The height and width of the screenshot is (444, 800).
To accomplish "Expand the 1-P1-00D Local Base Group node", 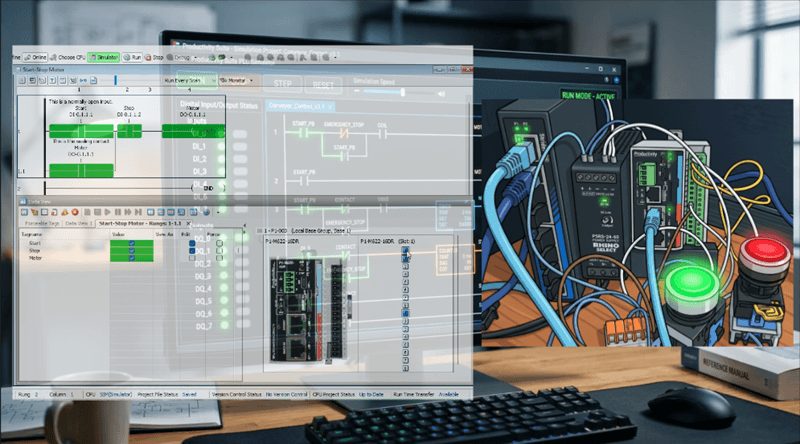I will [259, 231].
